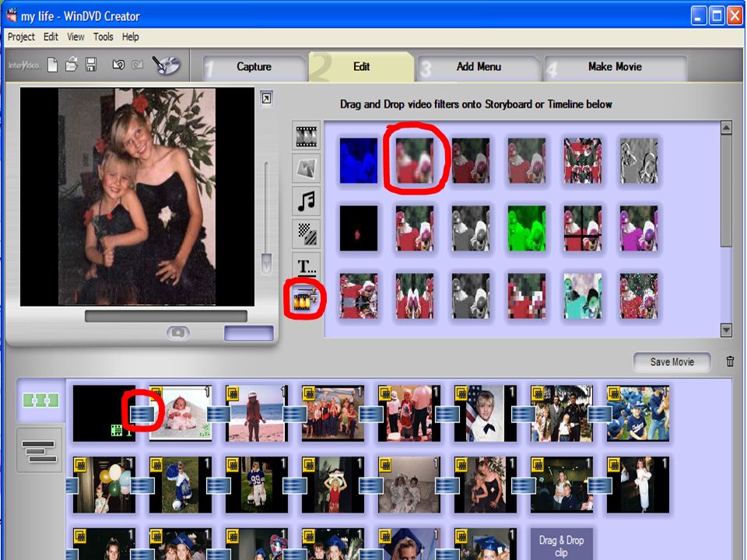747x560 pixels.
Task: Select the dark red-dot filter thumbnail
Action: point(358,228)
